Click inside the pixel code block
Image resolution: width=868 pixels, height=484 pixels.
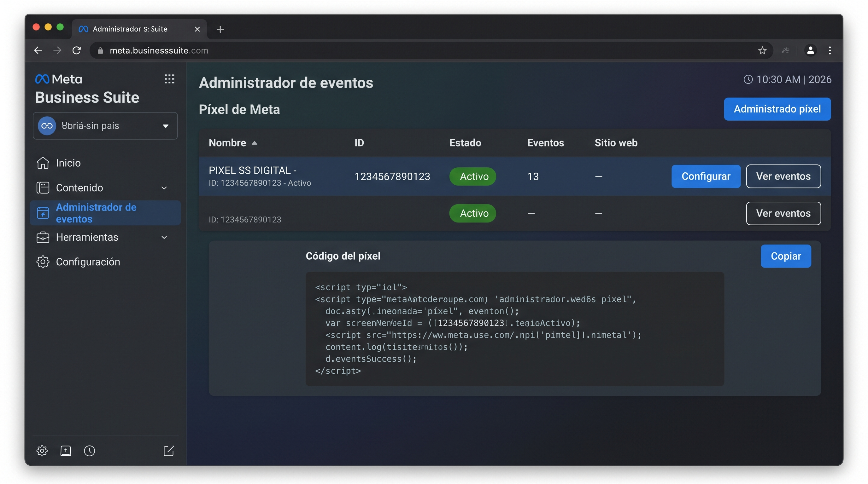point(514,329)
